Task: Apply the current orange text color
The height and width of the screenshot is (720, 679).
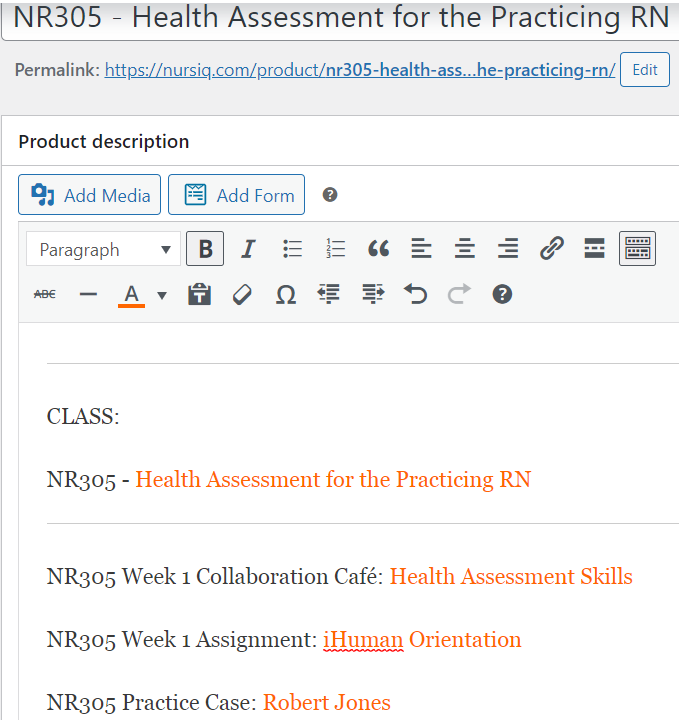Action: coord(131,294)
